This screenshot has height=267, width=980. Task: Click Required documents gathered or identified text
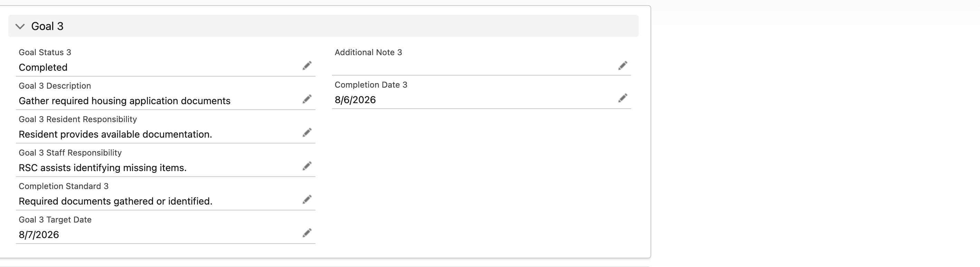click(x=116, y=201)
